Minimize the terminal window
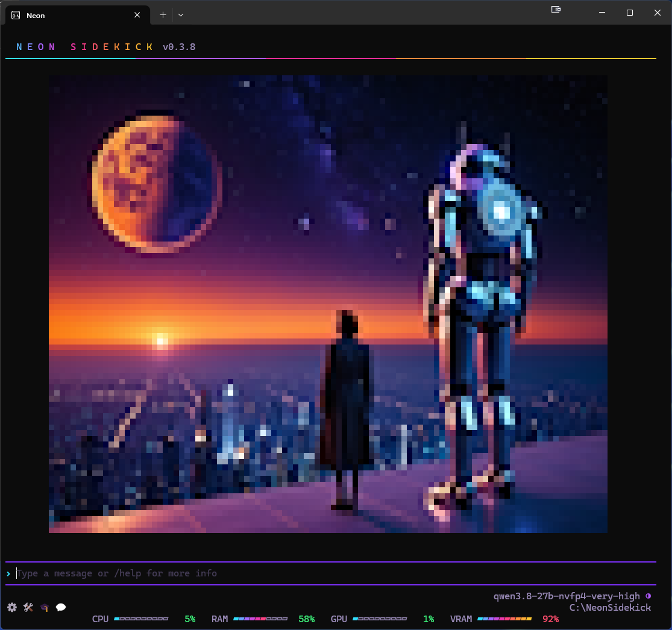Screen dimensions: 672x630 tap(602, 13)
